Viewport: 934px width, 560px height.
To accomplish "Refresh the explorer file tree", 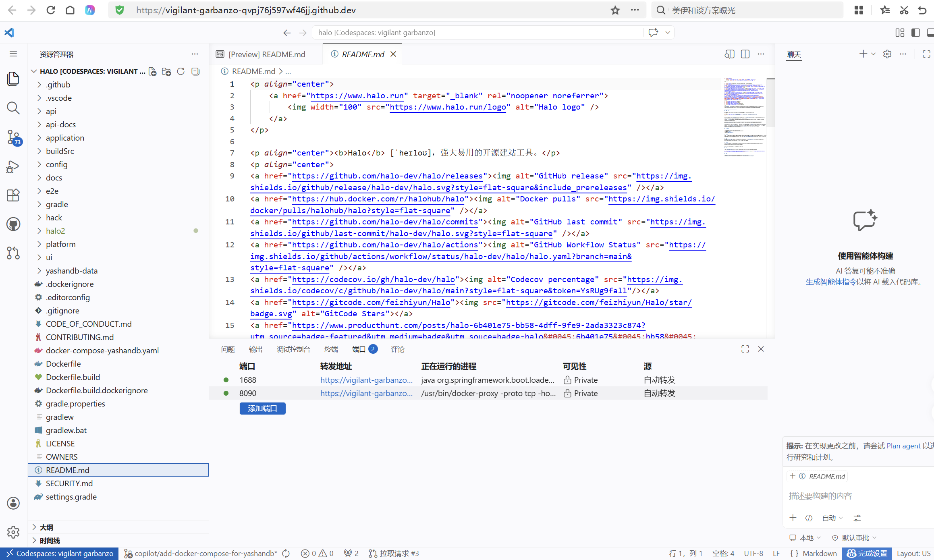I will pos(181,71).
